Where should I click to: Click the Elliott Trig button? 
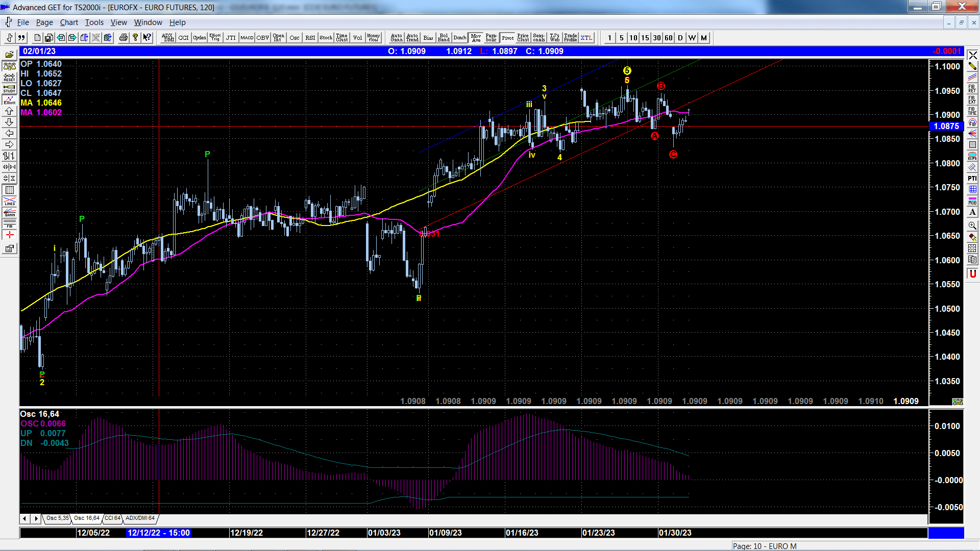[x=215, y=38]
